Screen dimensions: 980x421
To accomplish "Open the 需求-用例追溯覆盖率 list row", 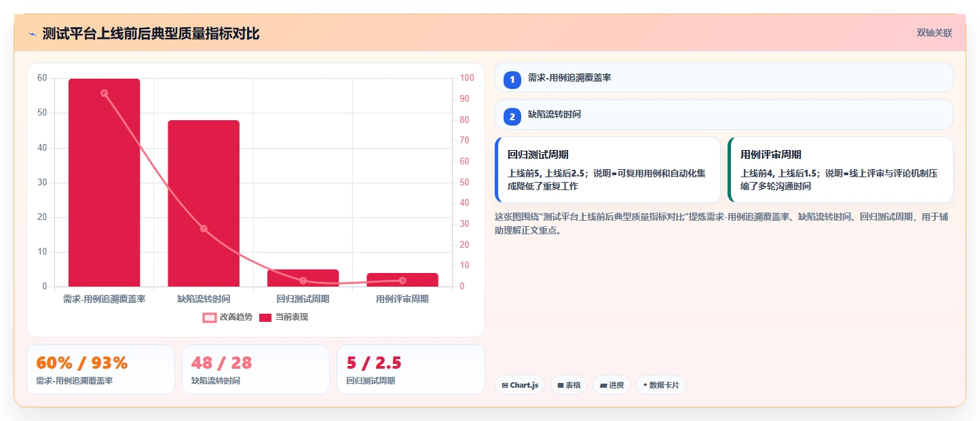I will click(x=724, y=77).
